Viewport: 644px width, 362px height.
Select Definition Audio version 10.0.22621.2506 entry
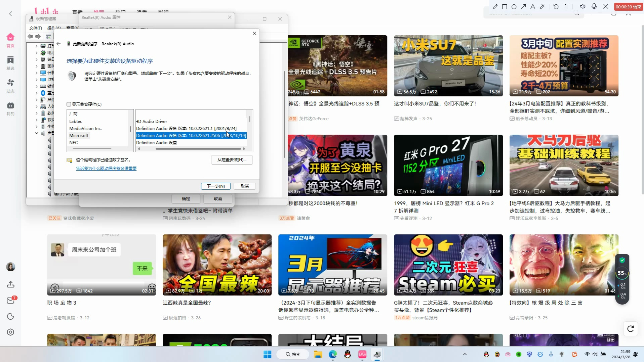click(191, 135)
